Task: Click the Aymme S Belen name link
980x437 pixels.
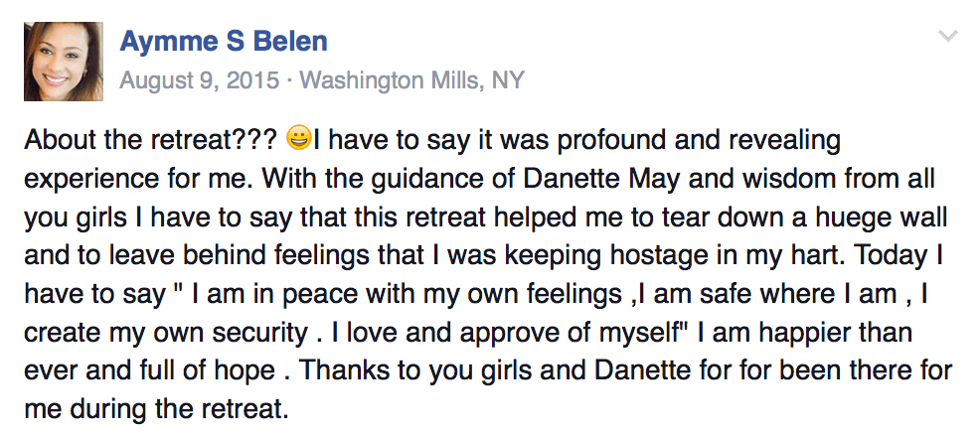Action: click(x=223, y=42)
